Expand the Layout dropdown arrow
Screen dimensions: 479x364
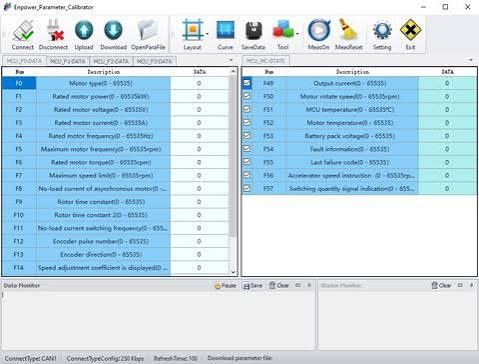pyautogui.click(x=207, y=34)
